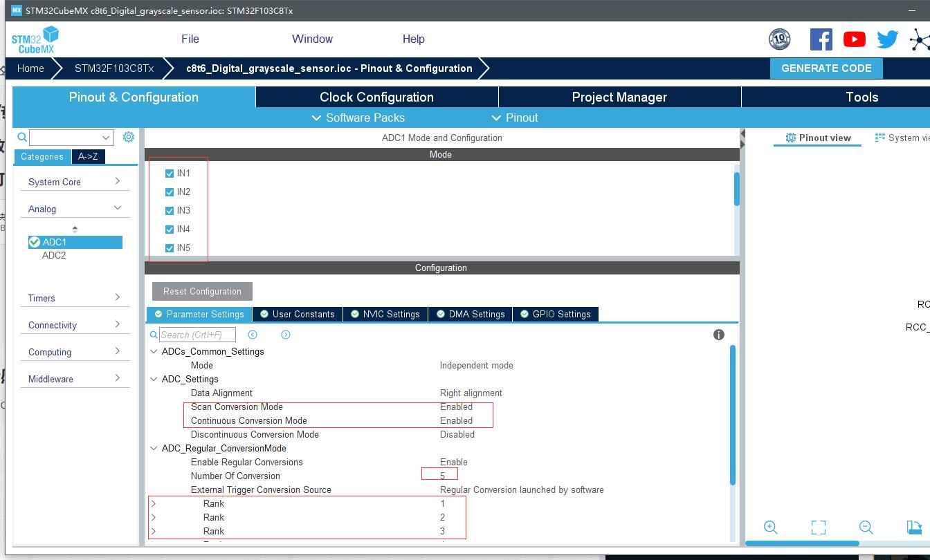Screen dimensions: 930x560
Task: Open the peripheral search dropdown
Action: click(x=106, y=138)
